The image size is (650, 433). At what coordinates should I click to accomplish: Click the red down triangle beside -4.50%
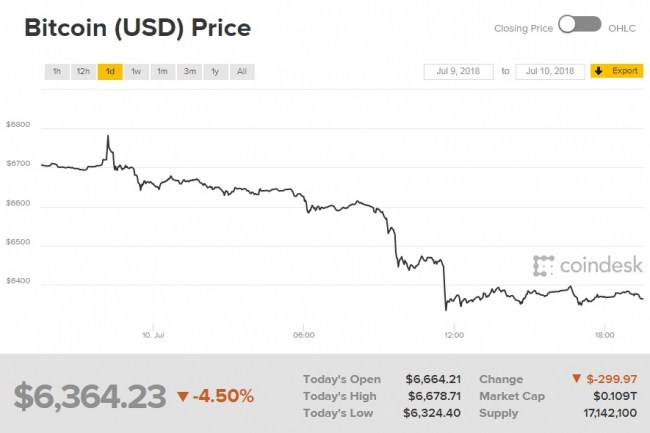pos(181,397)
